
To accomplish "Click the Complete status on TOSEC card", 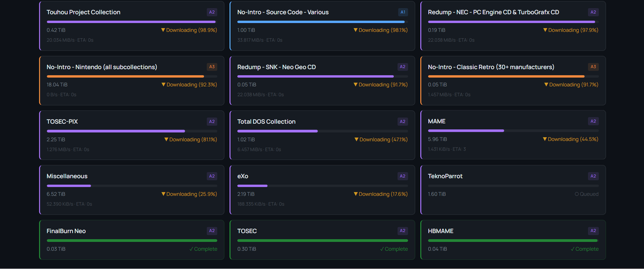I will click(394, 249).
